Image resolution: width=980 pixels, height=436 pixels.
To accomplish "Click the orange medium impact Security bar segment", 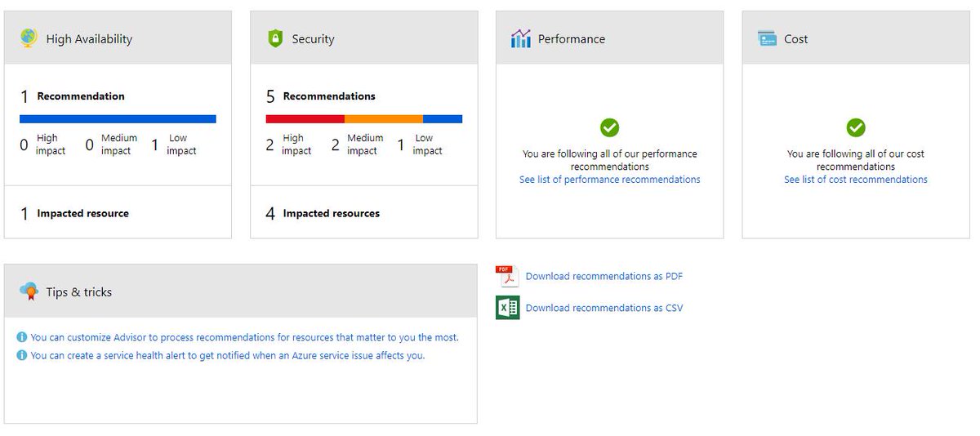I will [x=383, y=119].
